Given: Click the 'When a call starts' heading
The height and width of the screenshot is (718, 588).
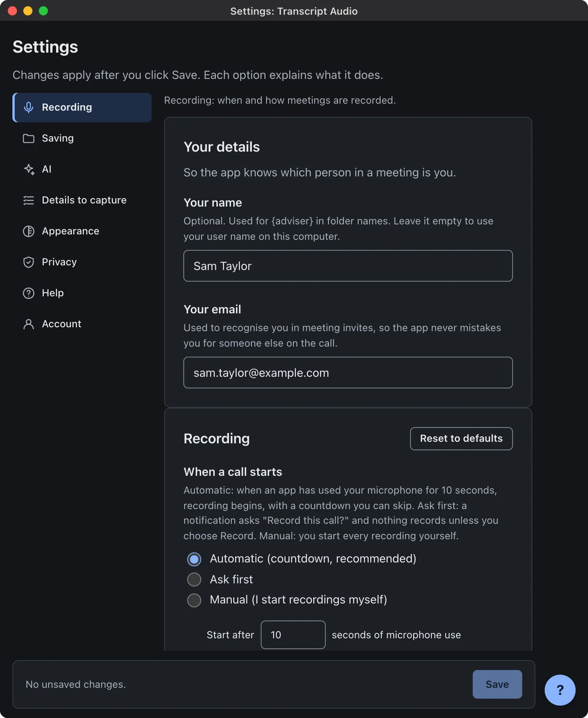Looking at the screenshot, I should 233,472.
